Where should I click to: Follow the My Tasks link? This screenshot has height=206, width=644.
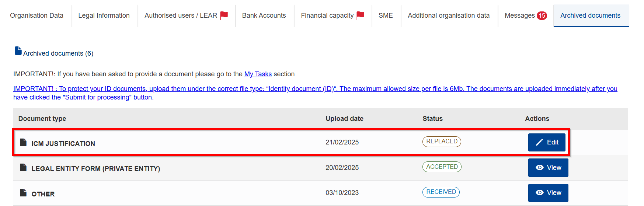[x=258, y=74]
